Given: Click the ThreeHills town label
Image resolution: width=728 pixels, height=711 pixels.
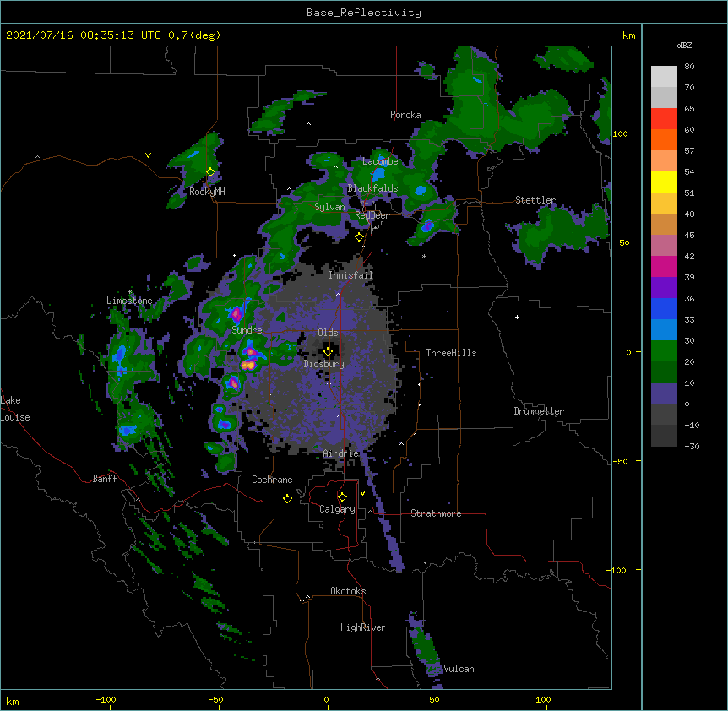Looking at the screenshot, I should (x=451, y=353).
